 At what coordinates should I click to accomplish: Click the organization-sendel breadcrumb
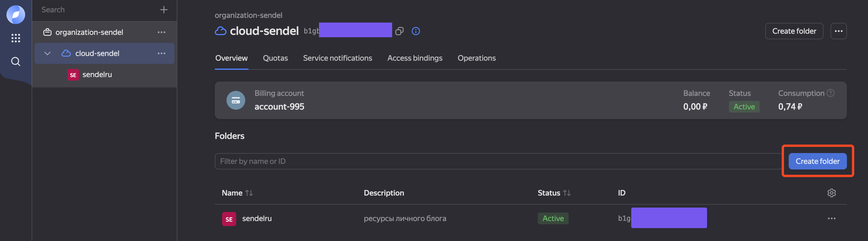248,15
